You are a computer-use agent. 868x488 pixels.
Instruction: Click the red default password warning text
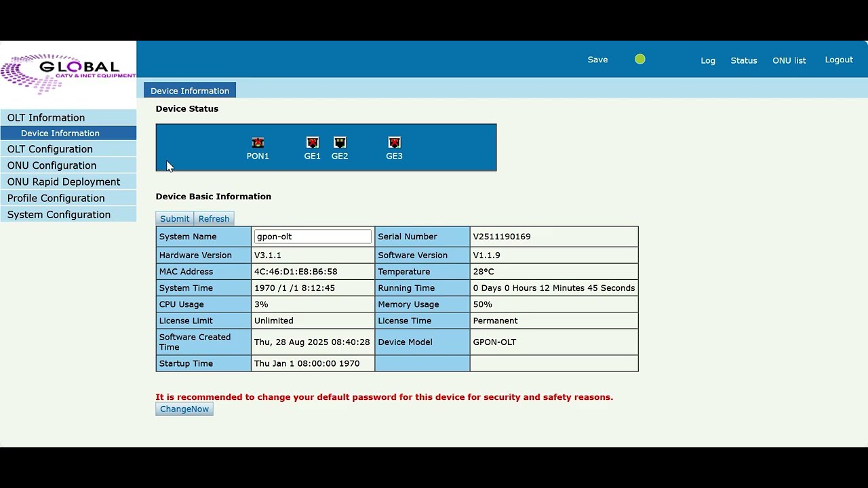[x=384, y=397]
